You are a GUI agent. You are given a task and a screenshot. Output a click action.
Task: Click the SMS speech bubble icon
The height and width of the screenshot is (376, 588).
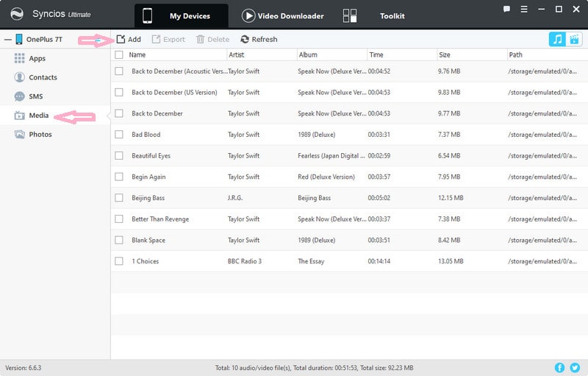19,96
